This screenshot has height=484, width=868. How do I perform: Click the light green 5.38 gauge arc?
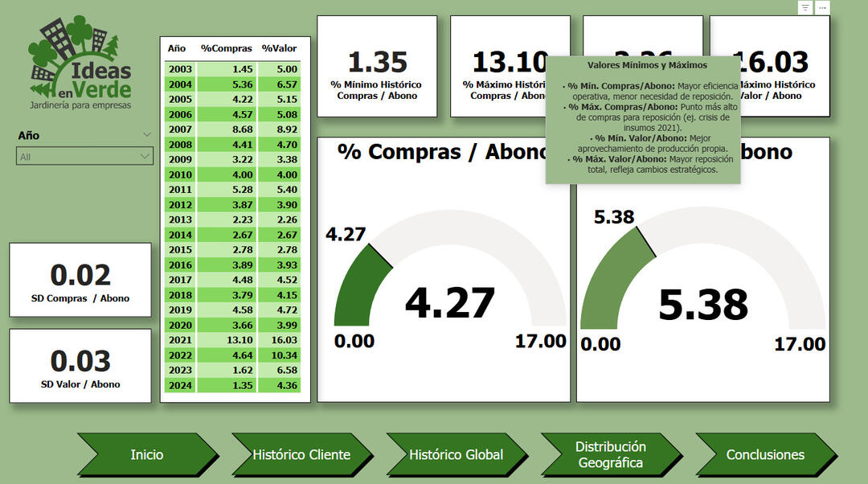[x=607, y=265]
